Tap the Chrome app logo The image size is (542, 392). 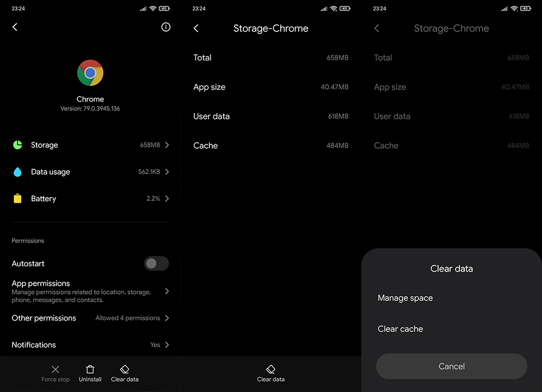point(90,72)
